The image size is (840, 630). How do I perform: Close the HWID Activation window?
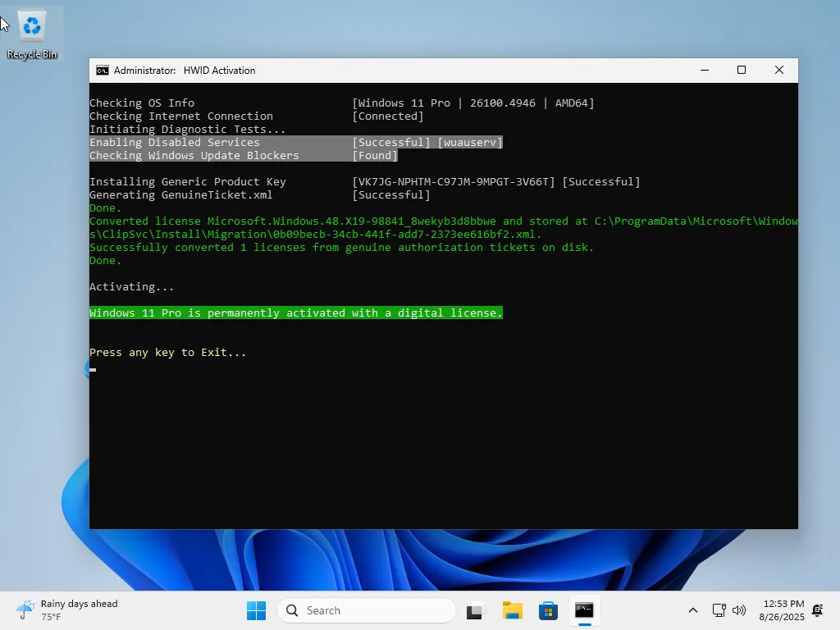point(779,71)
